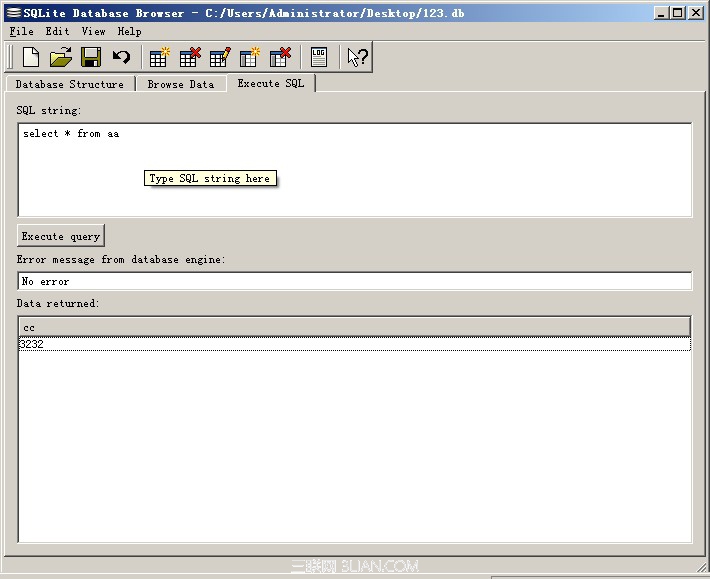This screenshot has width=710, height=579.
Task: Click the New Database icon
Action: pos(31,57)
